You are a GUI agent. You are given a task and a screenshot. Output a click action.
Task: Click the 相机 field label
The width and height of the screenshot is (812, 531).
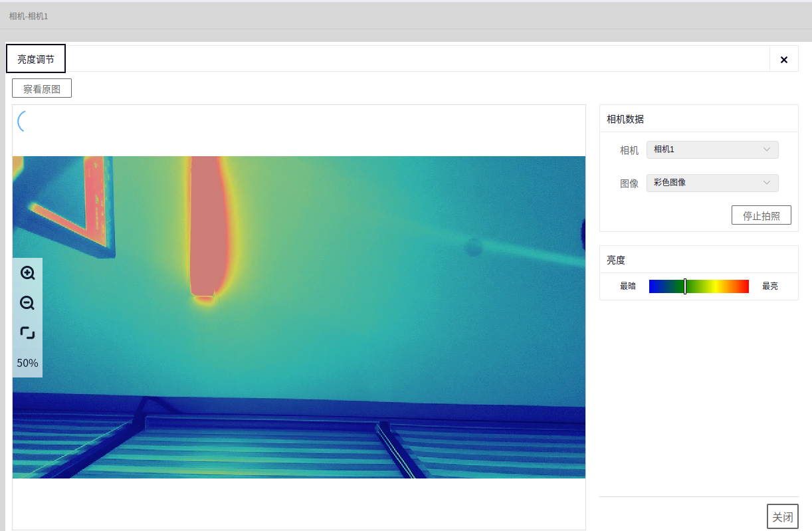click(629, 150)
